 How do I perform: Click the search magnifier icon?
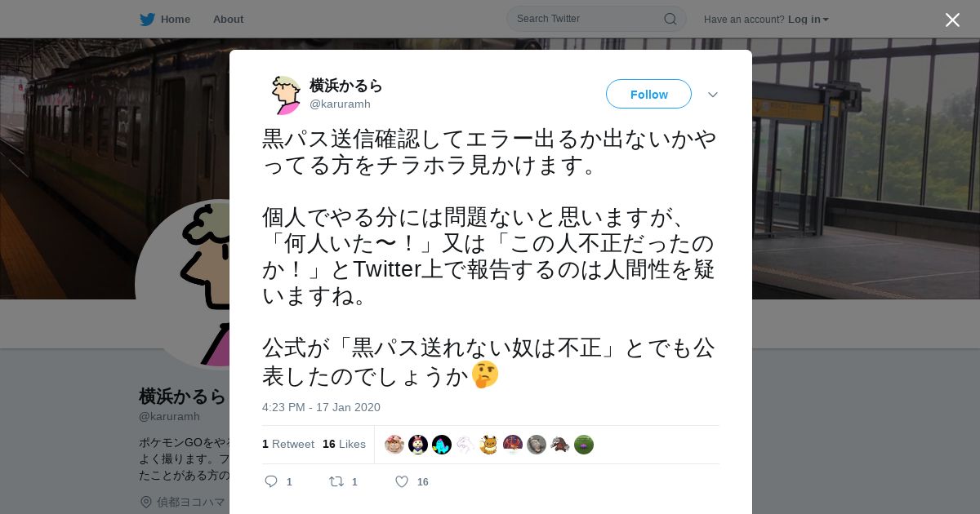670,19
